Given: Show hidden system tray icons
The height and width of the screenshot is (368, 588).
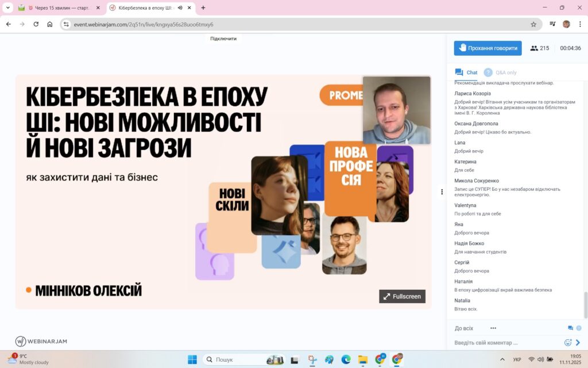Looking at the screenshot, I should point(502,359).
